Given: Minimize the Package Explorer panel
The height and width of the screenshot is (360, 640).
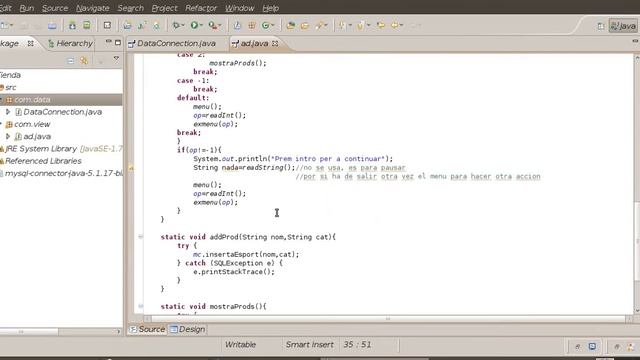Looking at the screenshot, I should pyautogui.click(x=108, y=42).
